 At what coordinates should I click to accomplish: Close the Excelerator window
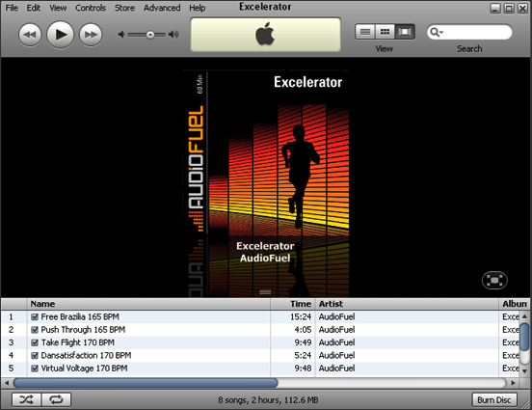[522, 8]
